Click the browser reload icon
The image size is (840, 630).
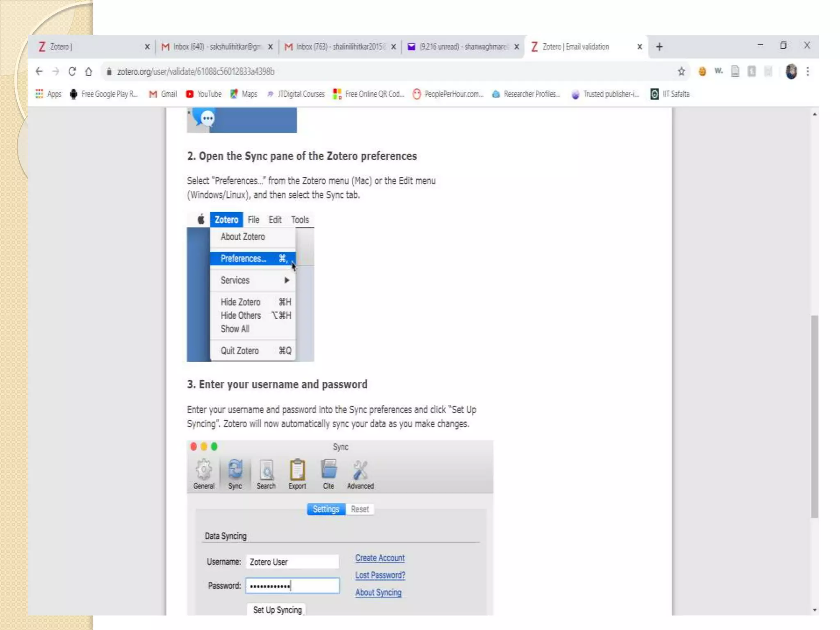(x=72, y=71)
